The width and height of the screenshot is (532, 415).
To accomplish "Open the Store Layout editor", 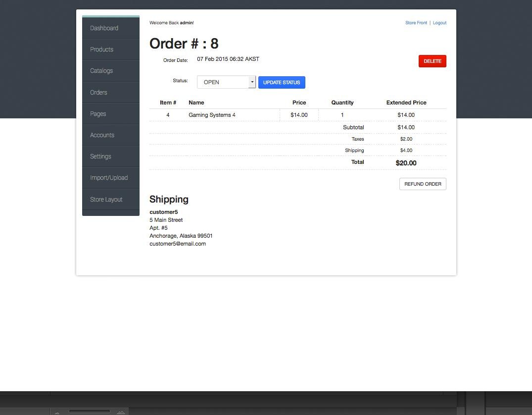I will click(106, 199).
